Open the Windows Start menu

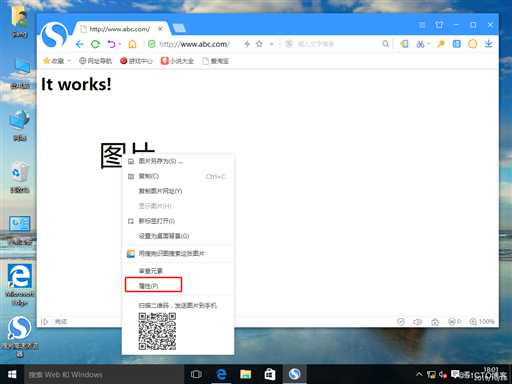pos(12,374)
